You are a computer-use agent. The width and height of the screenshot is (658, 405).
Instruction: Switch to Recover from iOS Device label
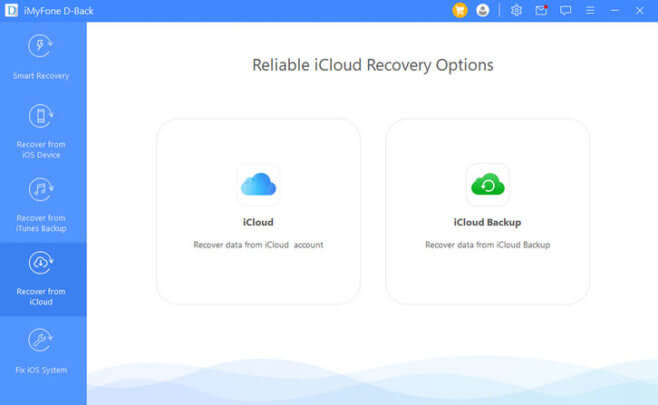(41, 150)
